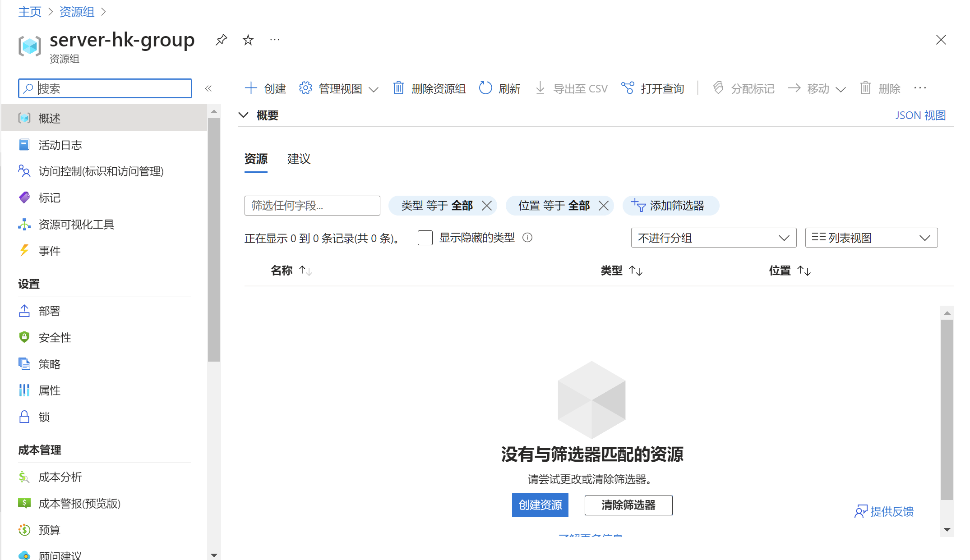Click the refresh icon in toolbar

(x=485, y=88)
